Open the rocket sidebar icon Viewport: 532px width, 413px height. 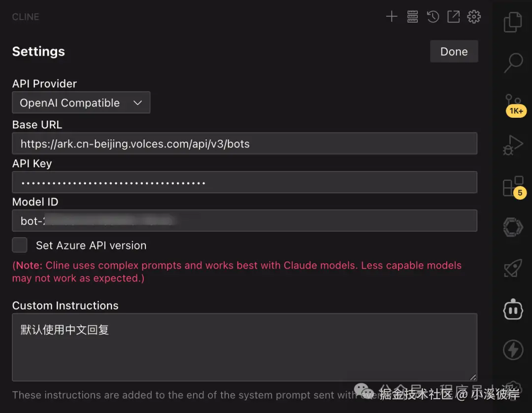coord(513,268)
